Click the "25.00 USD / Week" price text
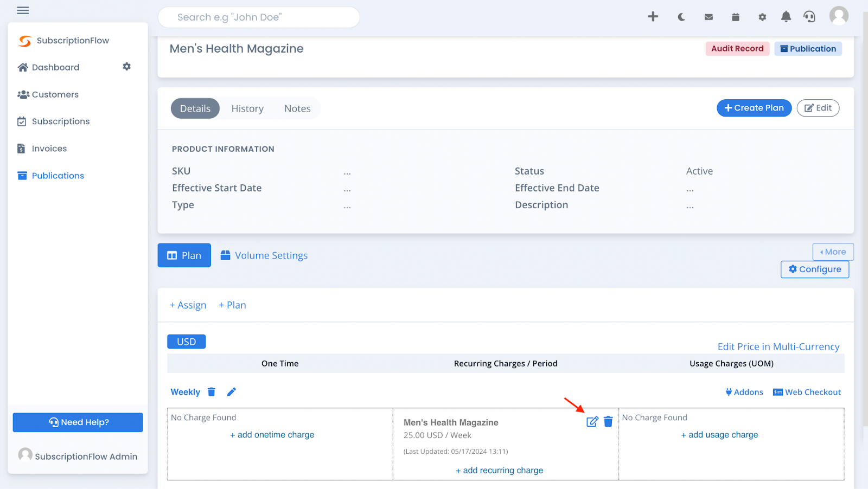Viewport: 868px width, 489px height. coord(437,435)
